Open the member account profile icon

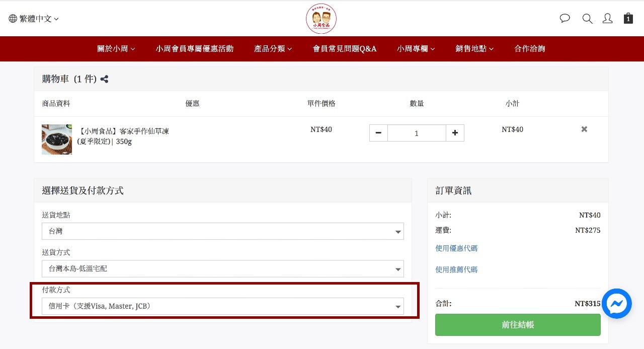[x=608, y=19]
